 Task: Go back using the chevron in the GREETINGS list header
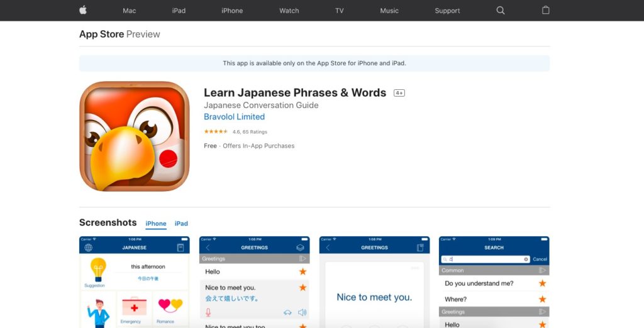pyautogui.click(x=208, y=248)
